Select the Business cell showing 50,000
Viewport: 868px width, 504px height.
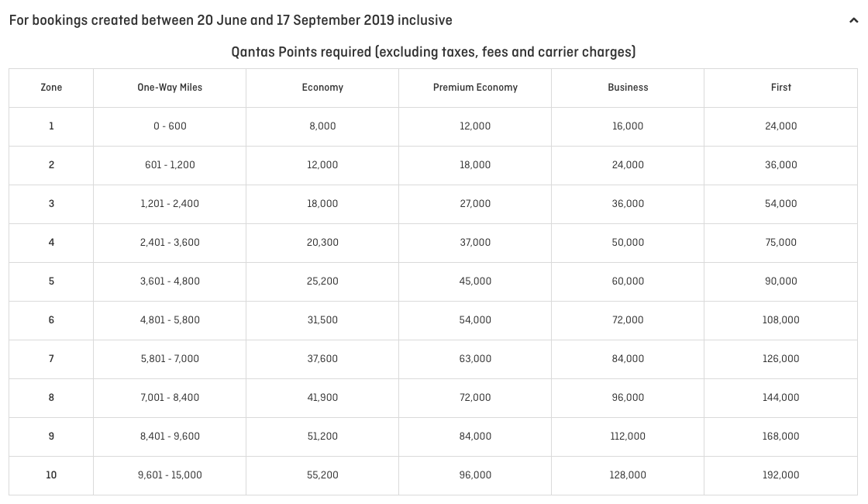point(628,243)
